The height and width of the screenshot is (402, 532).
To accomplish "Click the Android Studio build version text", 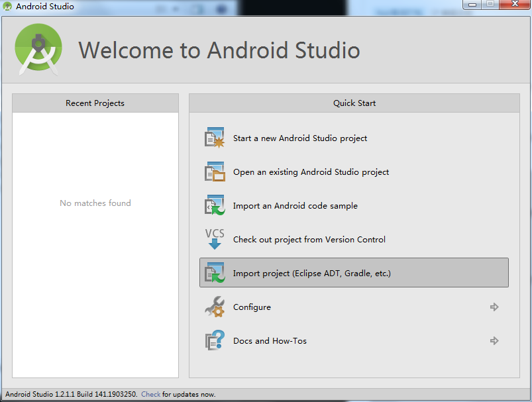I will click(x=72, y=394).
